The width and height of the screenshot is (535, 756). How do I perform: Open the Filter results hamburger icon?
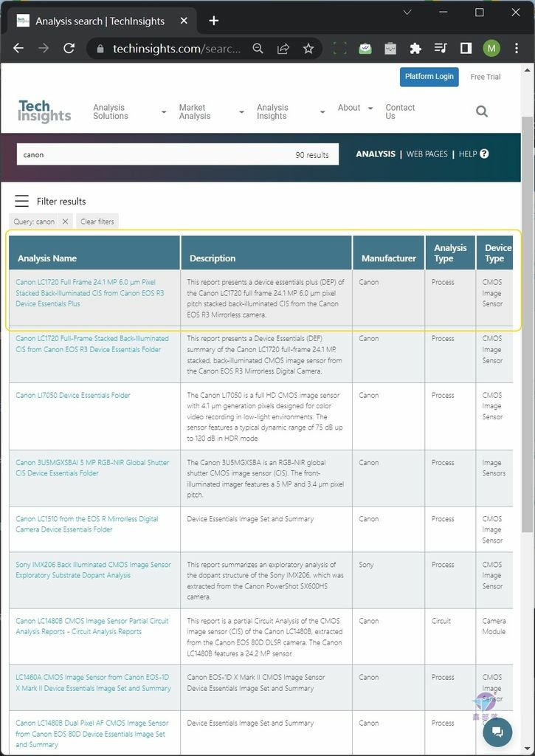pos(21,201)
